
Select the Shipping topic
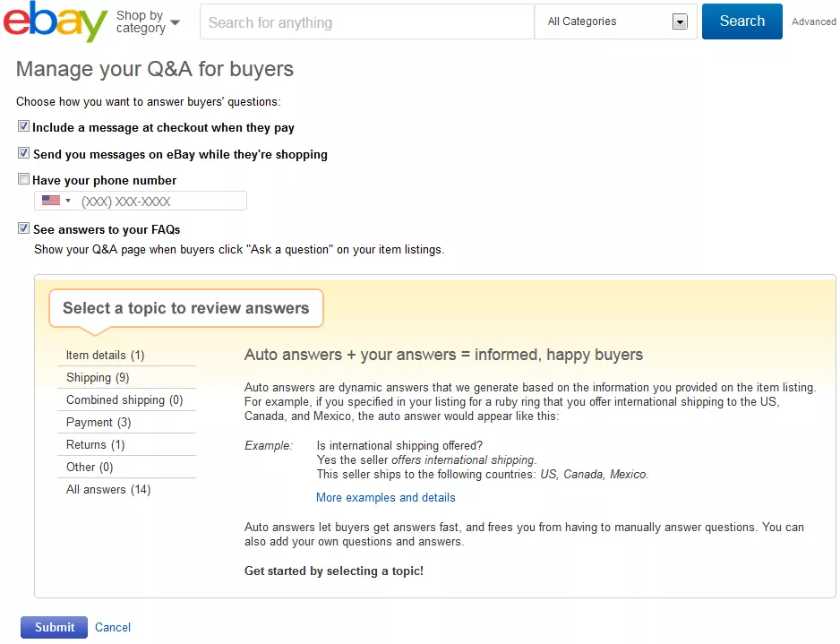(98, 378)
